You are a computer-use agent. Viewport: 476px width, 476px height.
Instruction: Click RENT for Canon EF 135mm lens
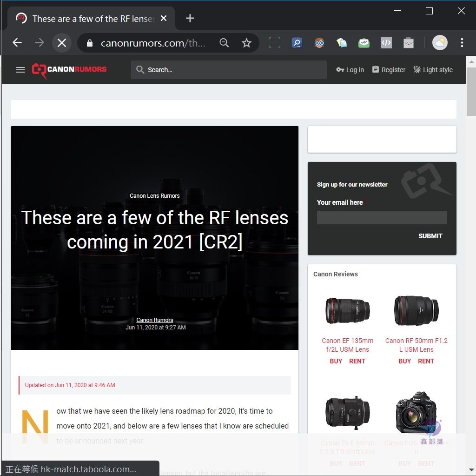pos(357,361)
